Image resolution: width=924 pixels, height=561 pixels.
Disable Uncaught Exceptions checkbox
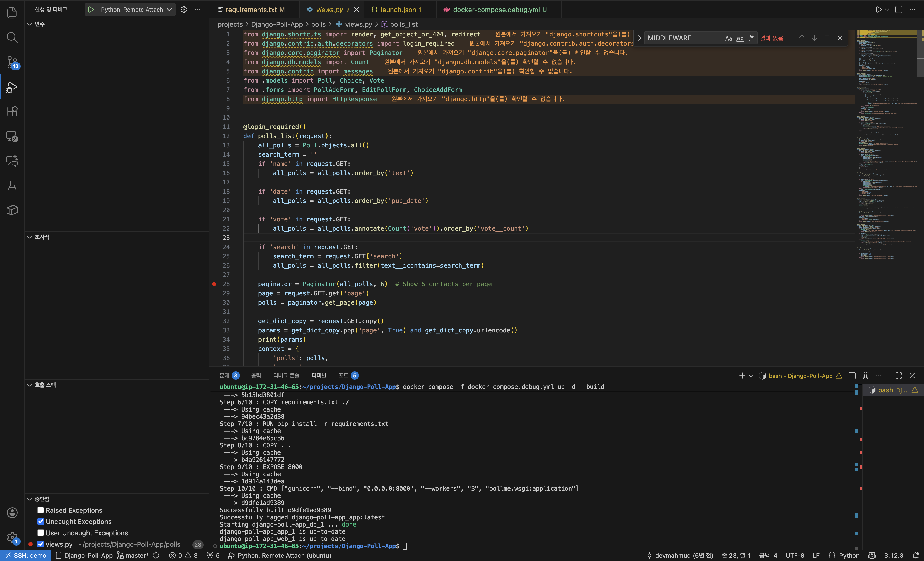point(41,522)
